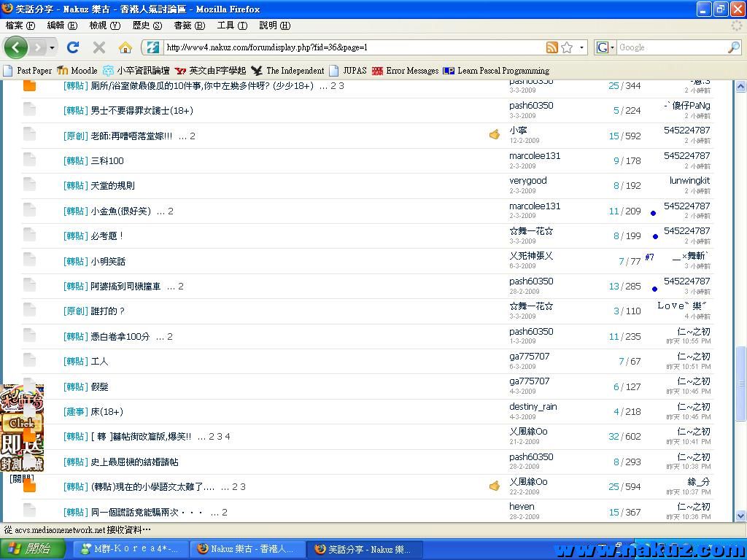
Task: Click the Stop loading X icon
Action: click(99, 47)
